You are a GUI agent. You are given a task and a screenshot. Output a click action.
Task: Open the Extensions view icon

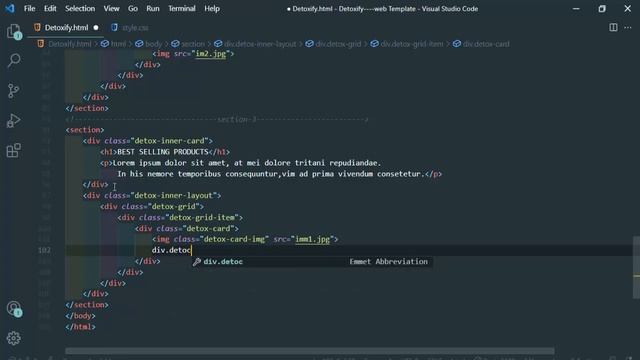(x=13, y=151)
